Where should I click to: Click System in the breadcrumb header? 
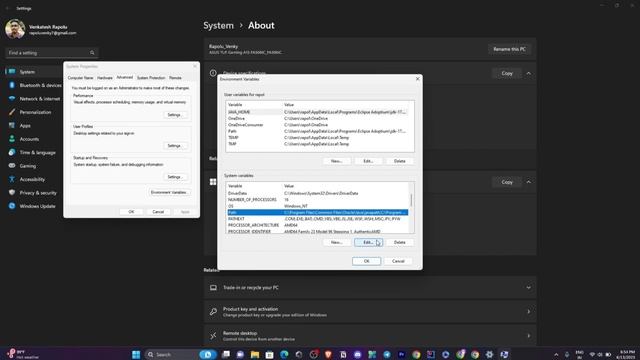[x=218, y=25]
